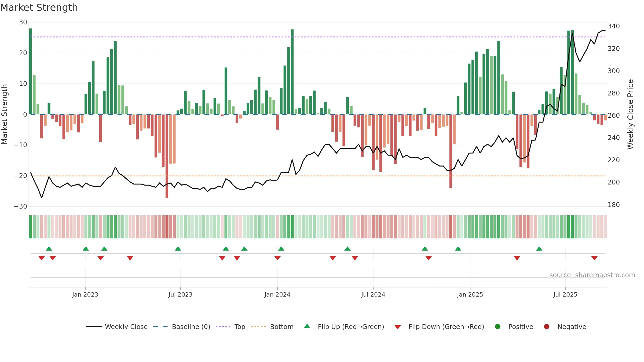Click the green Positive circle in legend
Viewport: 644px width, 362px height.
click(498, 327)
